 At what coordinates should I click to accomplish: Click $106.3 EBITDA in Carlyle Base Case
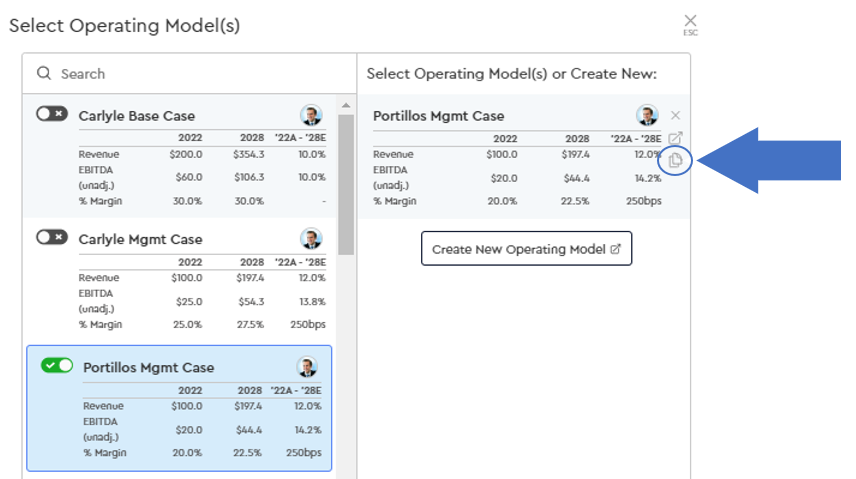[249, 177]
